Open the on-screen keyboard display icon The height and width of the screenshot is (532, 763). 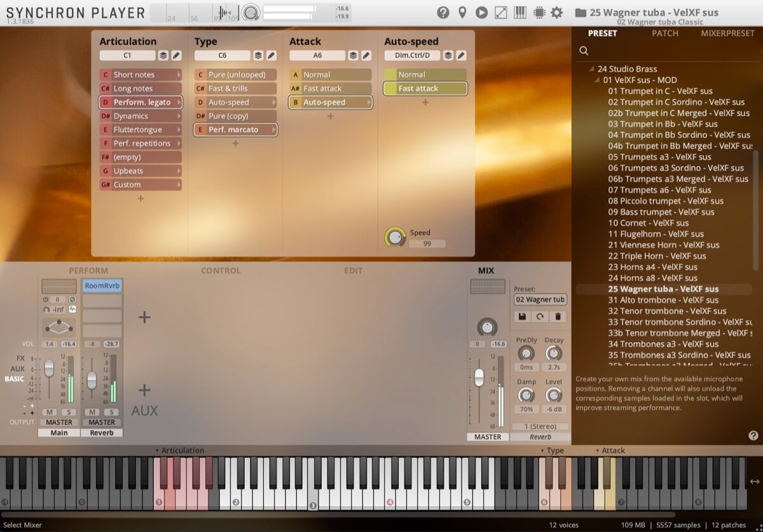click(x=520, y=12)
